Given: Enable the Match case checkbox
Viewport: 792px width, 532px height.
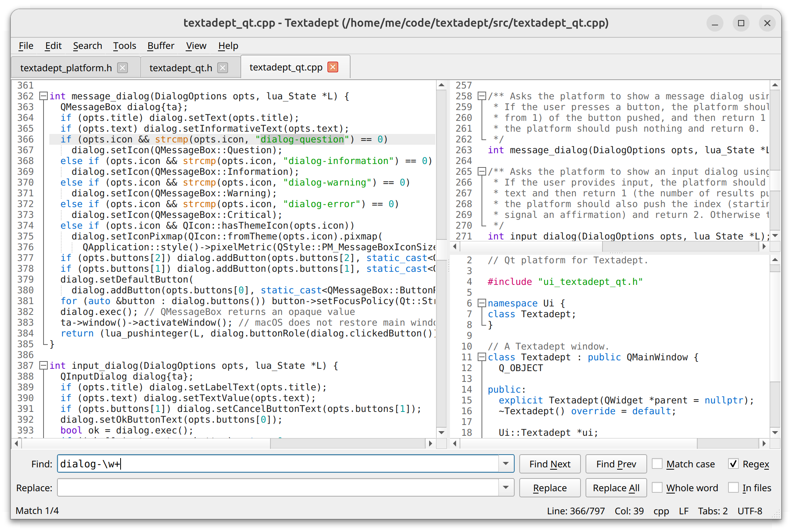Looking at the screenshot, I should click(657, 464).
